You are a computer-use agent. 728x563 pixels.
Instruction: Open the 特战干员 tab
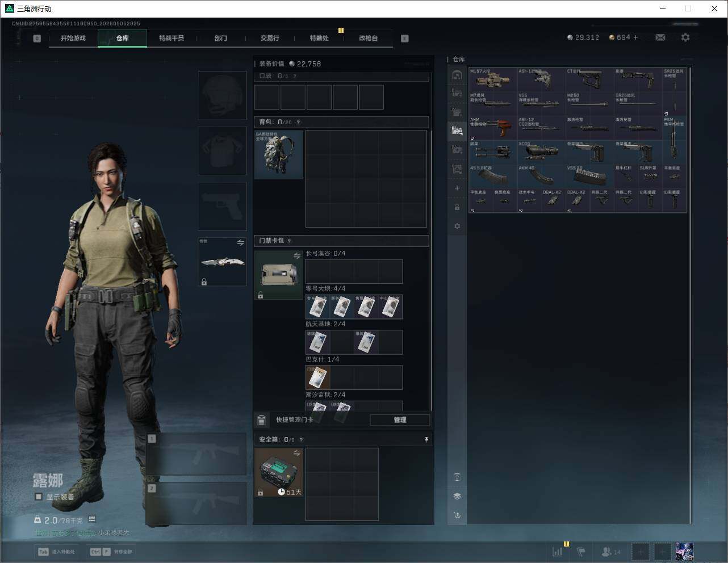171,38
